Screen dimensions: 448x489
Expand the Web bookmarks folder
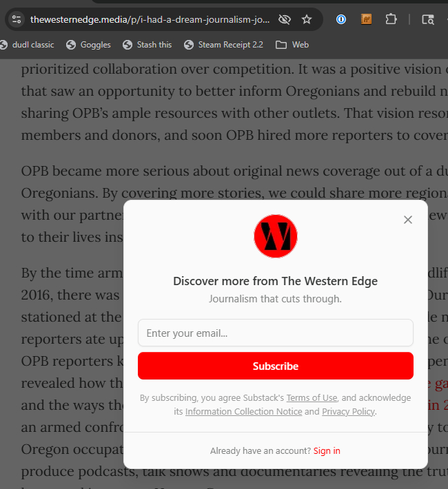coord(292,45)
